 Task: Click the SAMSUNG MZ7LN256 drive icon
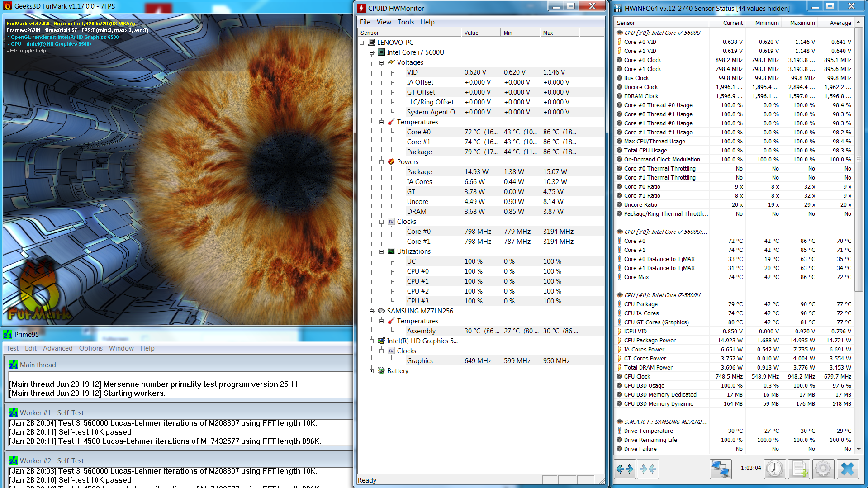click(x=382, y=311)
